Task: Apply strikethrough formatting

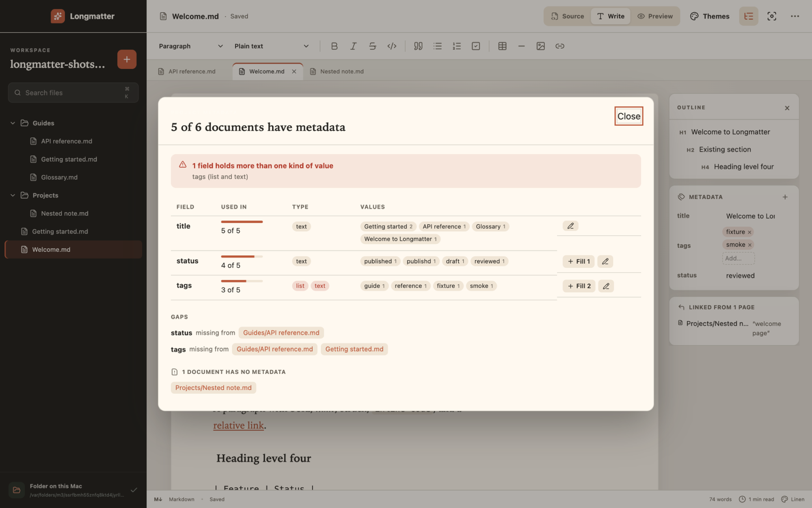Action: click(372, 46)
